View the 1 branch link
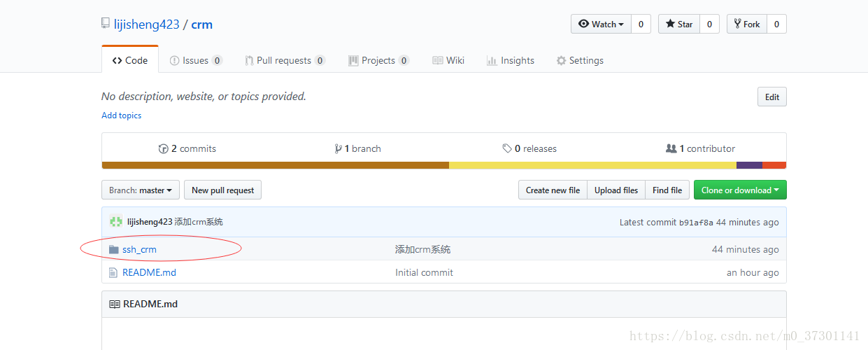Image resolution: width=868 pixels, height=350 pixels. coord(357,148)
